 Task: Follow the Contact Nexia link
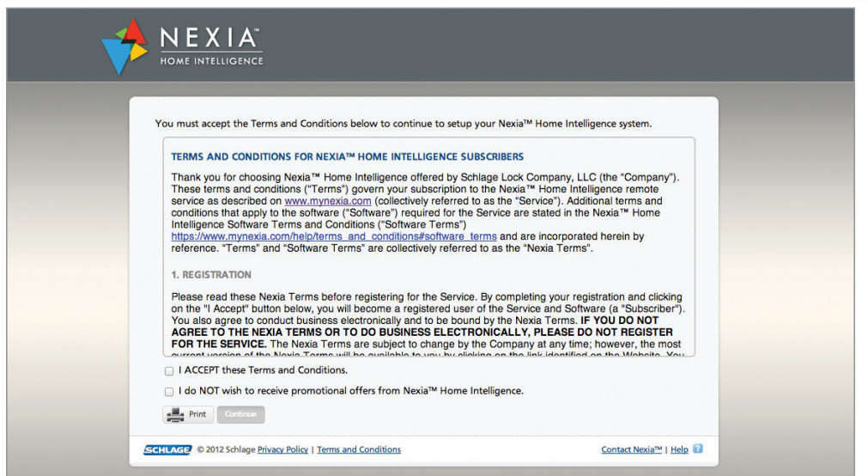click(x=632, y=449)
